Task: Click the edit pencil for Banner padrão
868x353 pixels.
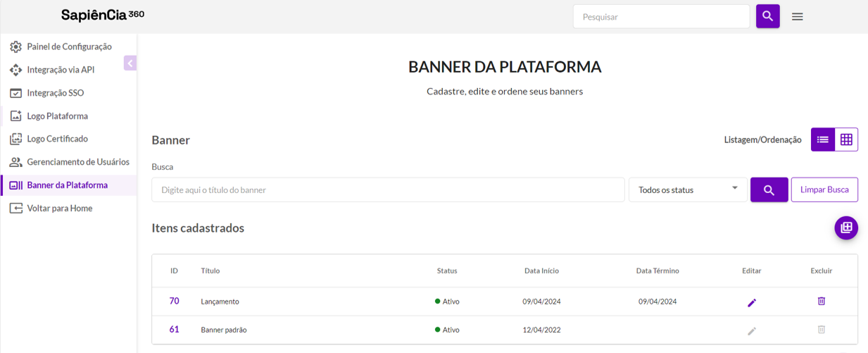Action: click(752, 330)
